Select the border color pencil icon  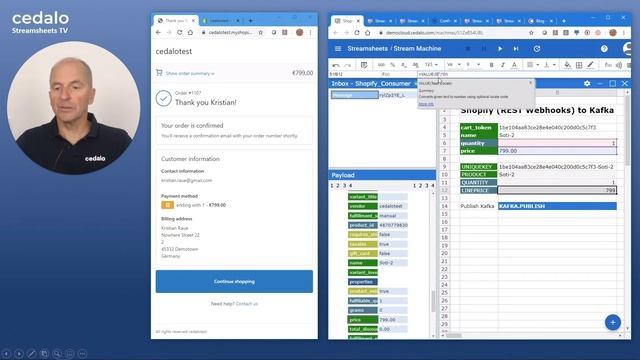[x=590, y=65]
